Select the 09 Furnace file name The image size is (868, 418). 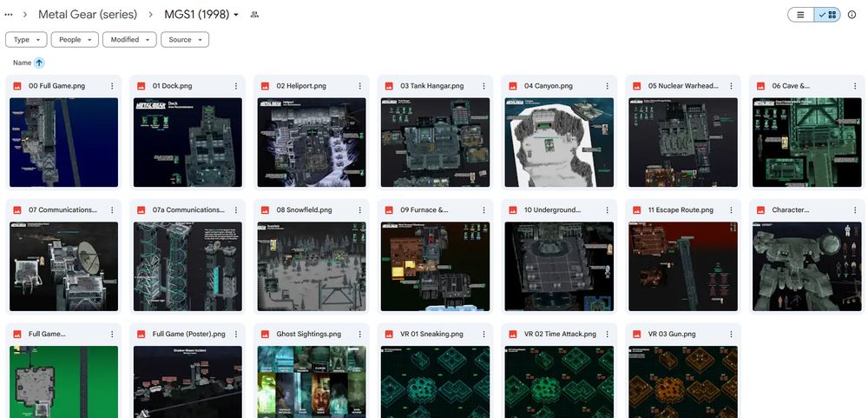point(424,210)
